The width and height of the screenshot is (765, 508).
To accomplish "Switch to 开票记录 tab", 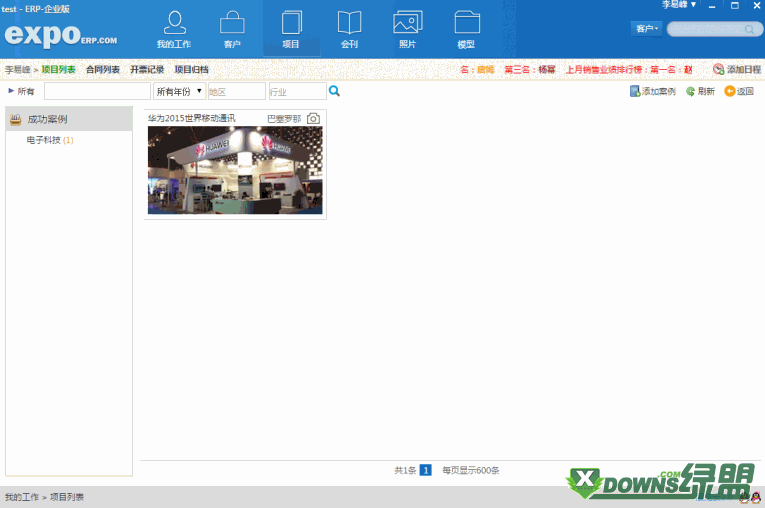I will click(147, 69).
